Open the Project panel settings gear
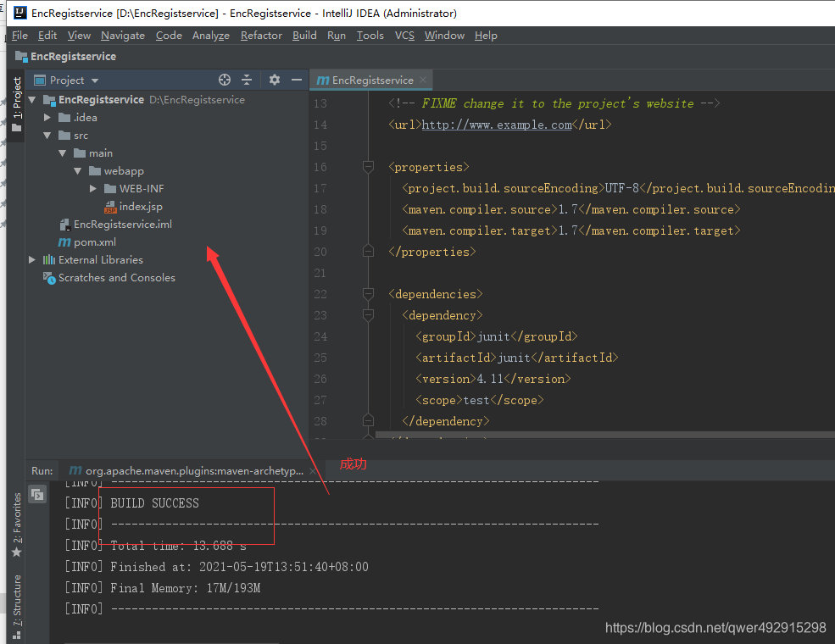The height and width of the screenshot is (644, 835). pyautogui.click(x=275, y=80)
